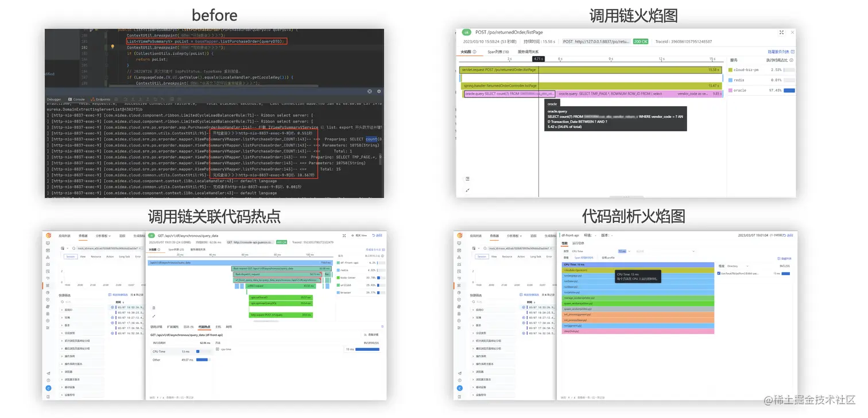Click expand arrows icon below list icon in 调用链关联代码热点

(x=153, y=316)
